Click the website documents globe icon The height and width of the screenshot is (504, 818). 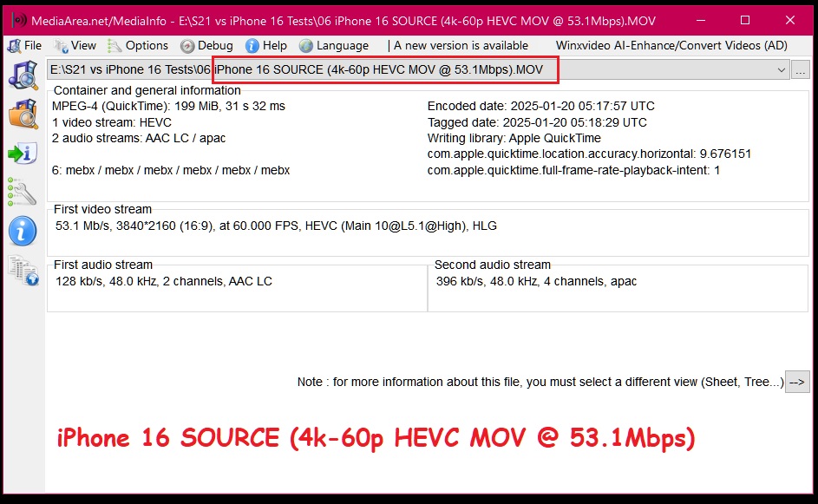coord(23,271)
